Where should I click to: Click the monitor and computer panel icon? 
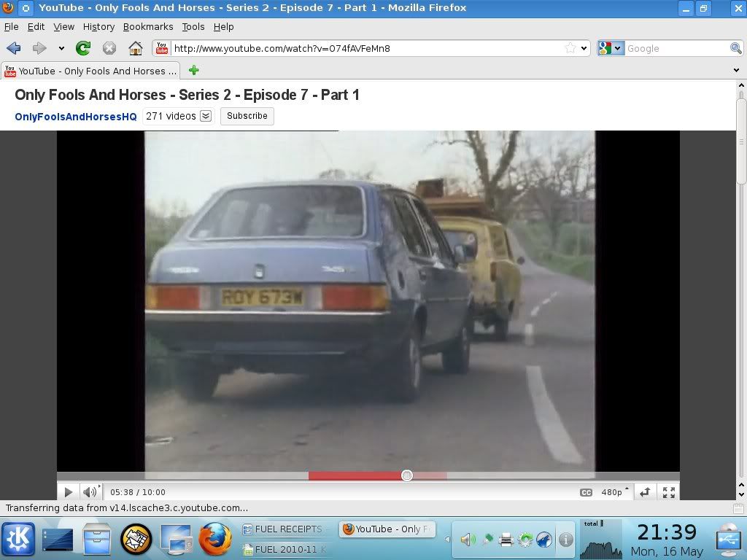click(177, 540)
